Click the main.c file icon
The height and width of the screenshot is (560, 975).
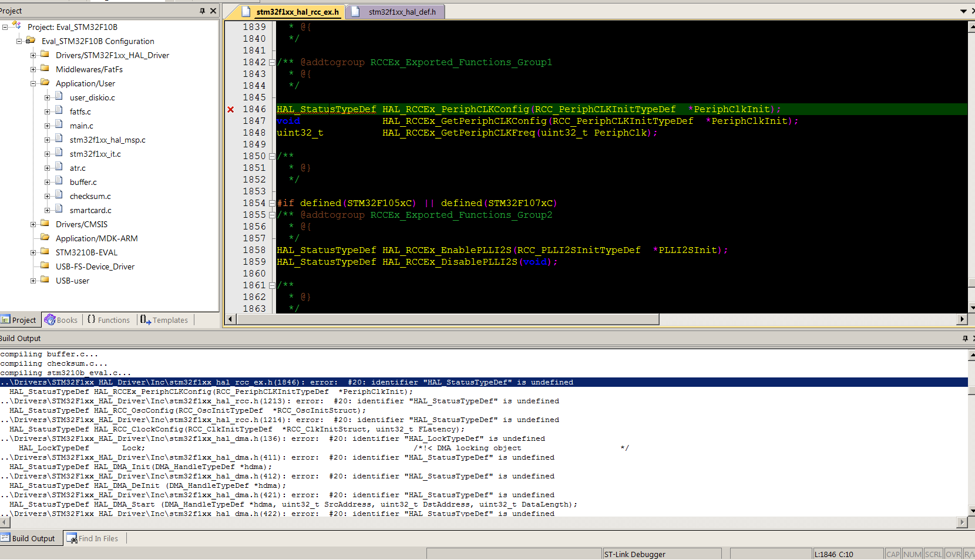[59, 124]
